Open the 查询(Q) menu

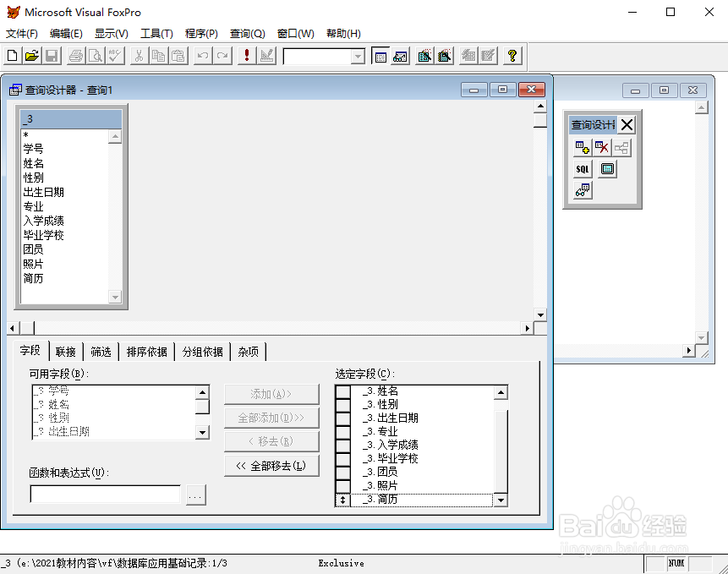pos(248,34)
